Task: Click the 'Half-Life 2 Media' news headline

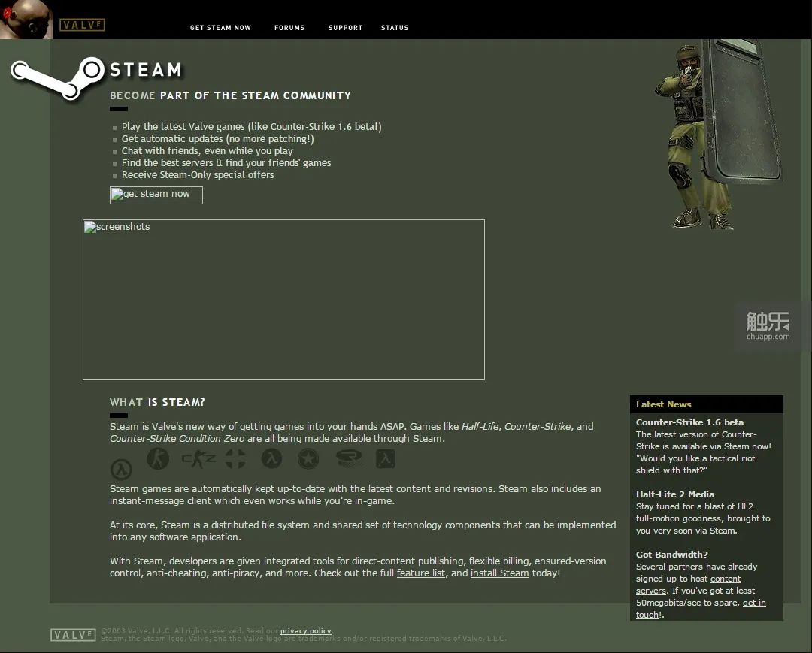Action: click(x=674, y=494)
